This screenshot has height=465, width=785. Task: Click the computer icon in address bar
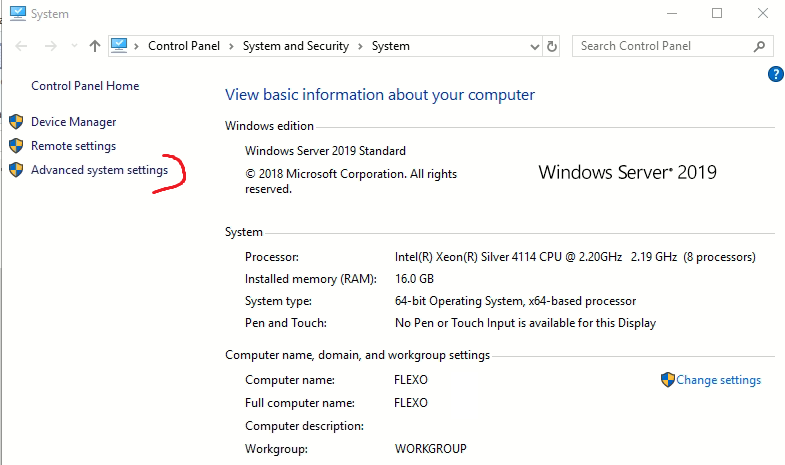click(x=119, y=46)
